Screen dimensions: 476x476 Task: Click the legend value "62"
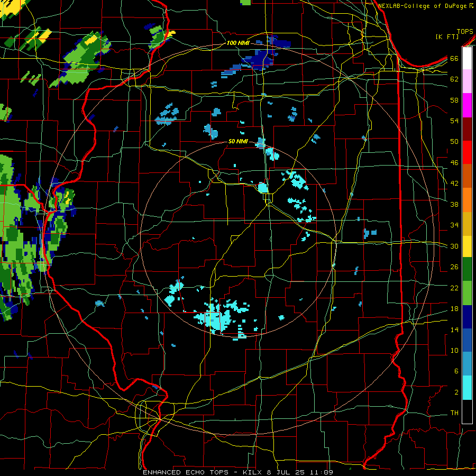[454, 79]
